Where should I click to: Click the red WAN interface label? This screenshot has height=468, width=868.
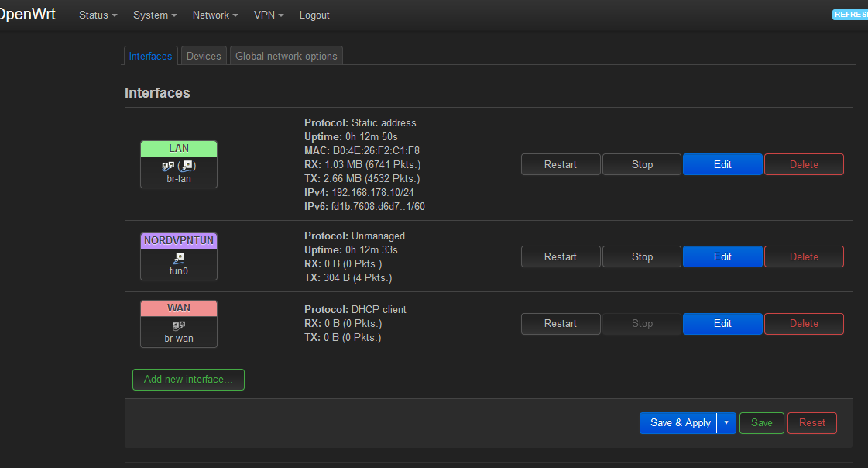coord(179,308)
